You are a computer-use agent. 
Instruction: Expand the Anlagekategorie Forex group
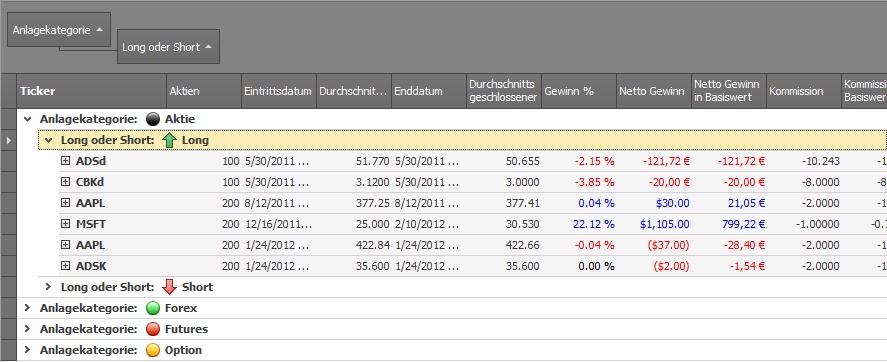[27, 308]
